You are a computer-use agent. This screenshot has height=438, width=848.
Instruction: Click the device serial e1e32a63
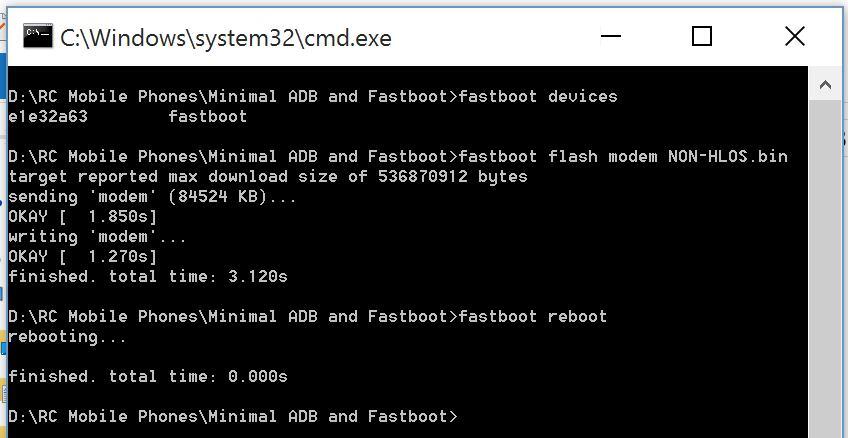click(x=47, y=117)
